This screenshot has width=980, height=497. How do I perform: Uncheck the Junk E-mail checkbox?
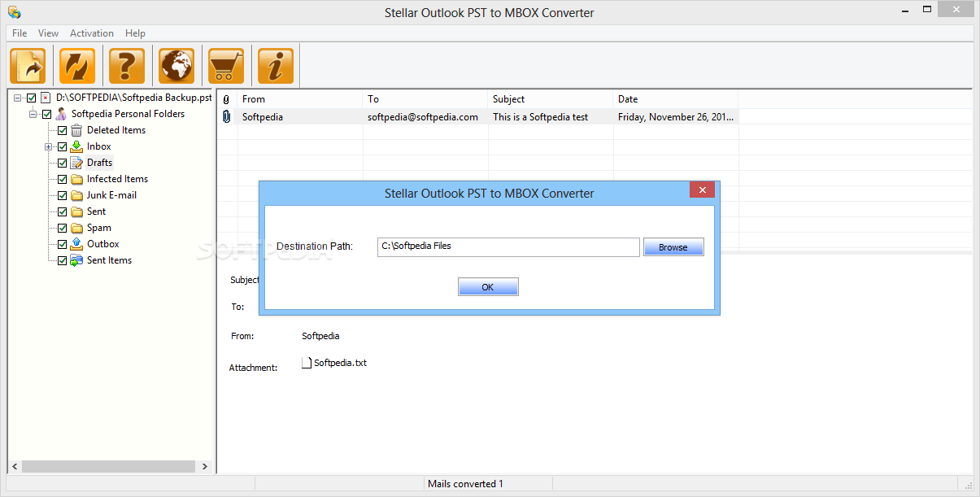pyautogui.click(x=62, y=195)
